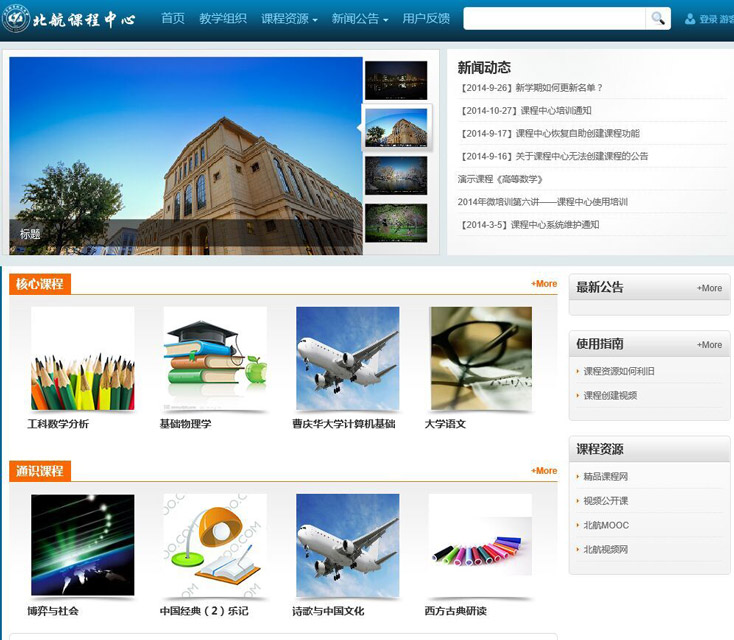734x640 pixels.
Task: Click the search text input field
Action: coord(554,18)
